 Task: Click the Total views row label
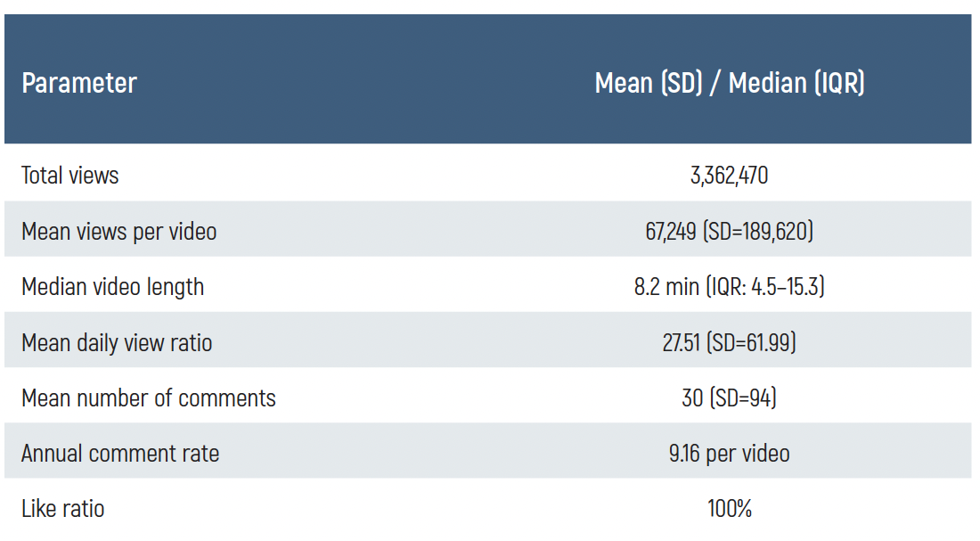(x=70, y=176)
